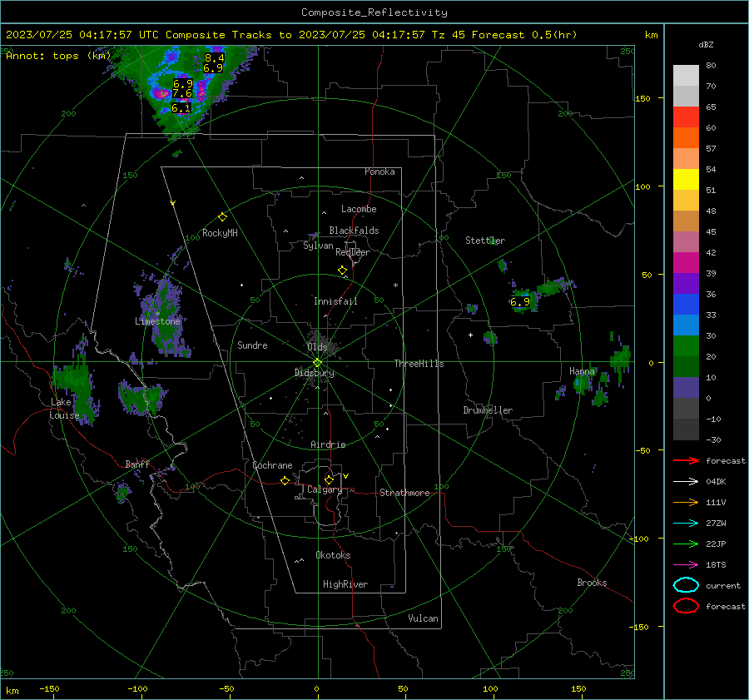Click the dBZ heading above the color scale
Image resolution: width=749 pixels, height=700 pixels.
706,44
